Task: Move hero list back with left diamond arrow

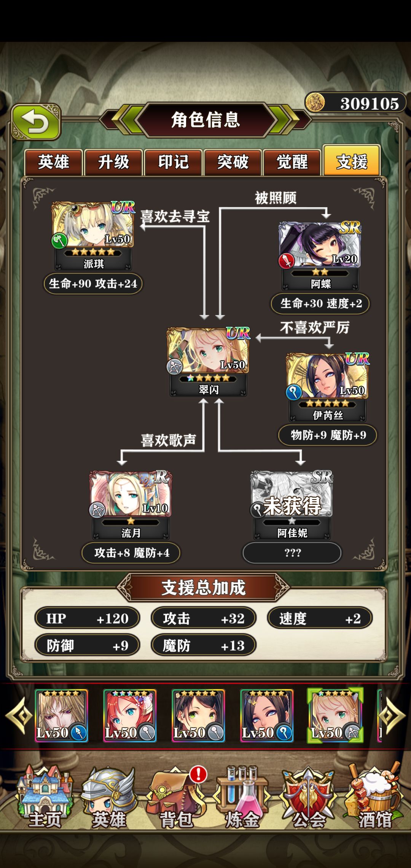Action: (18, 716)
